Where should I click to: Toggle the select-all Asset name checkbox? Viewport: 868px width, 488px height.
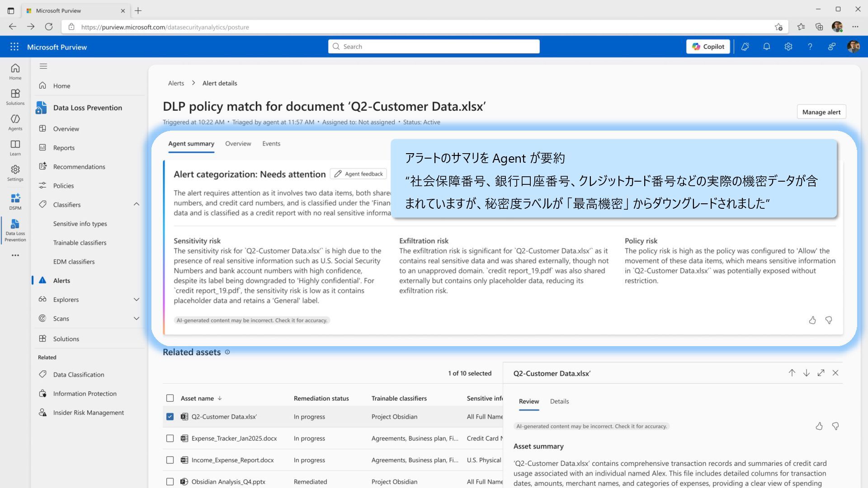click(x=170, y=398)
